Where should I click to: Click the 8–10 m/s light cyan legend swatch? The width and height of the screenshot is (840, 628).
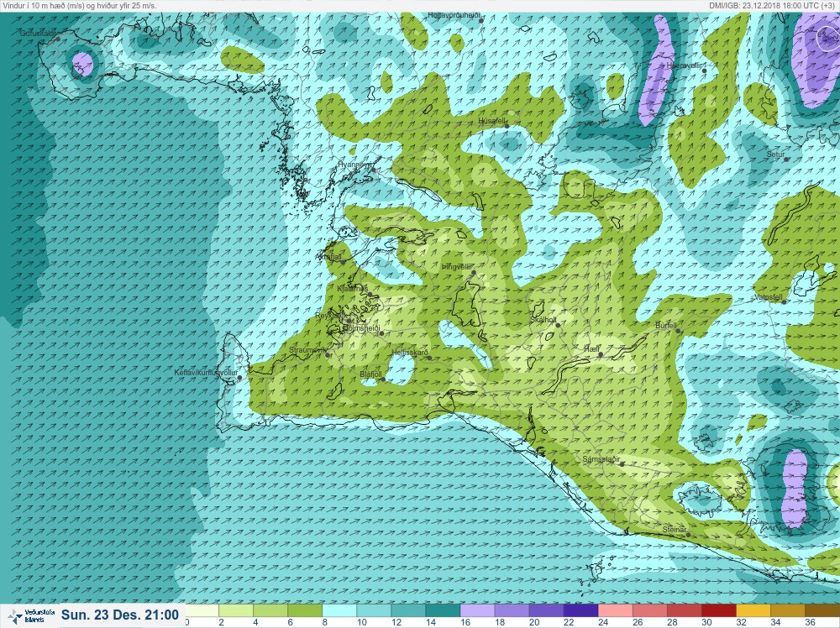(x=339, y=611)
